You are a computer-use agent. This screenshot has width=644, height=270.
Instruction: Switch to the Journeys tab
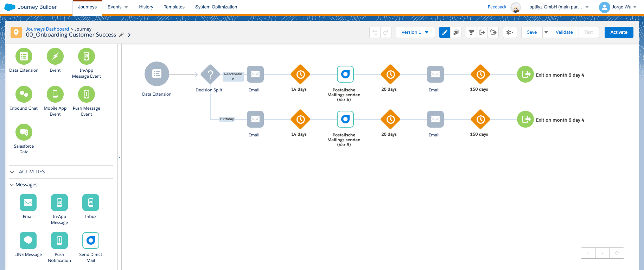coord(87,7)
